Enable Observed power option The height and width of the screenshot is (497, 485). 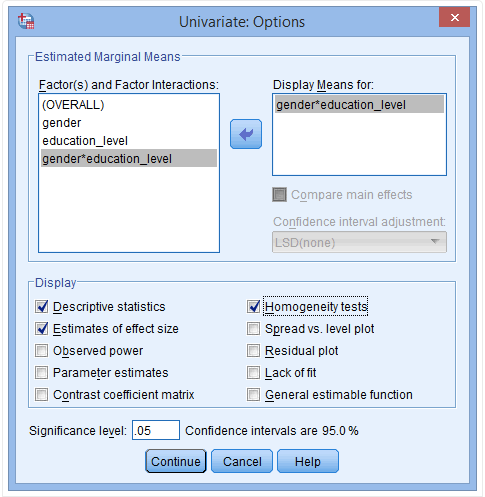pos(42,351)
